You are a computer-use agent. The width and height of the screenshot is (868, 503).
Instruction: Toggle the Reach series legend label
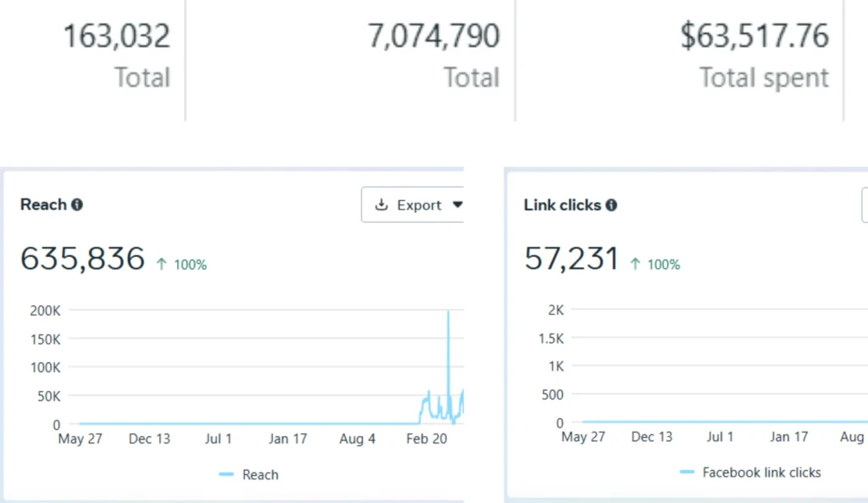[x=260, y=475]
